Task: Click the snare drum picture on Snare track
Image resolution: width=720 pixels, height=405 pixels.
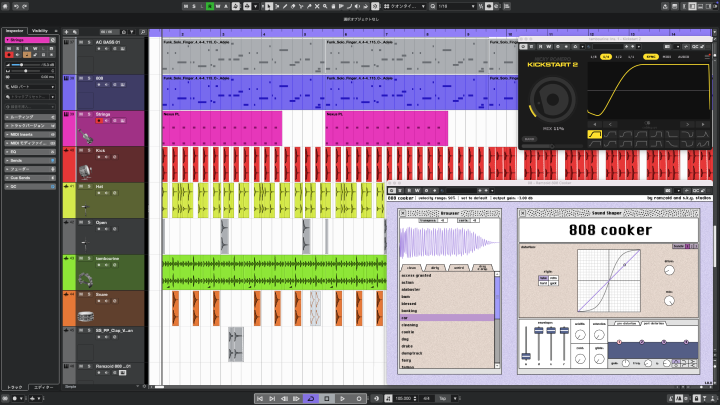Action: click(x=85, y=316)
